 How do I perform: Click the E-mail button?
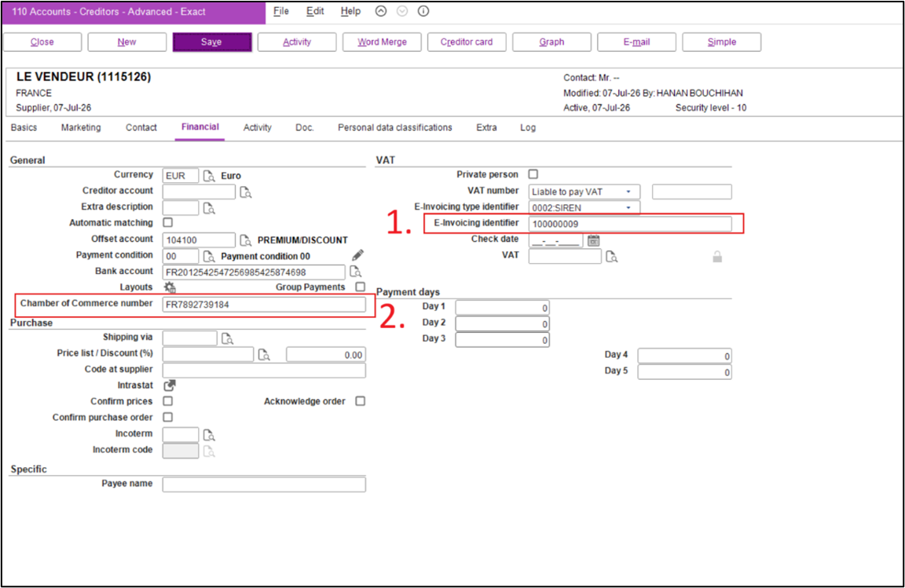(x=636, y=42)
